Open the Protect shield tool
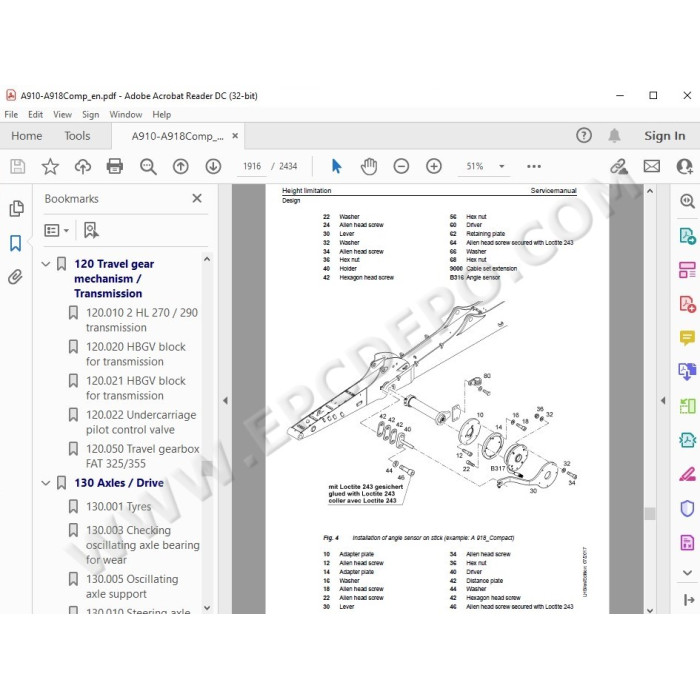700x700 pixels. point(688,508)
